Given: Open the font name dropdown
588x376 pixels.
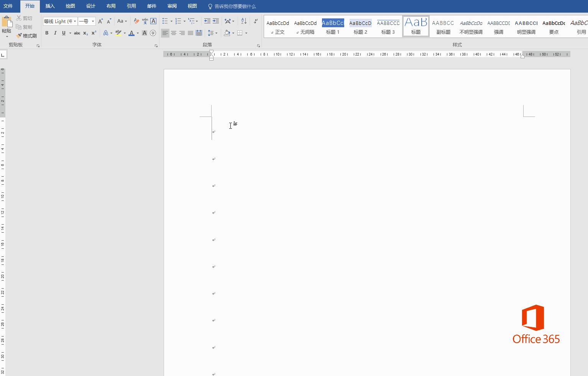Looking at the screenshot, I should pyautogui.click(x=75, y=21).
